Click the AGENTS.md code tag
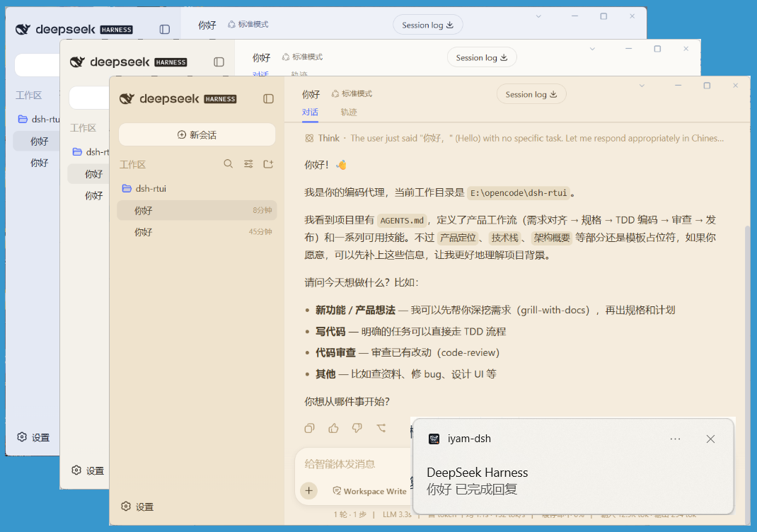 point(402,221)
